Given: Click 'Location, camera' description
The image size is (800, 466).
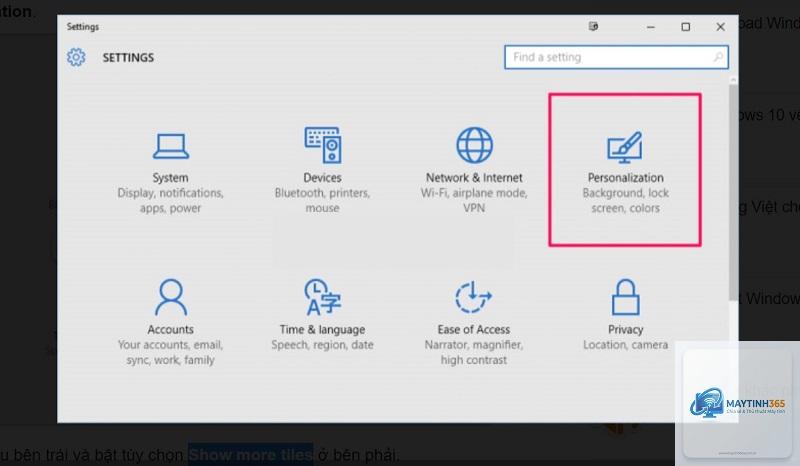Looking at the screenshot, I should tap(626, 345).
